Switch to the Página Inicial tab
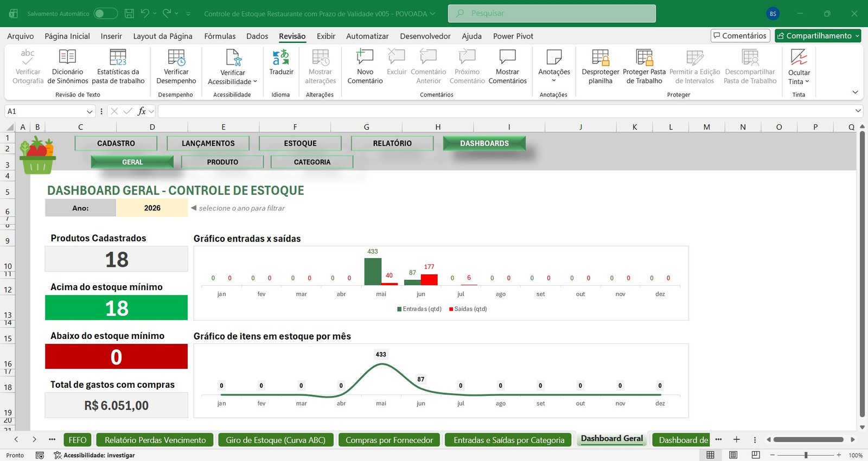 pyautogui.click(x=67, y=36)
